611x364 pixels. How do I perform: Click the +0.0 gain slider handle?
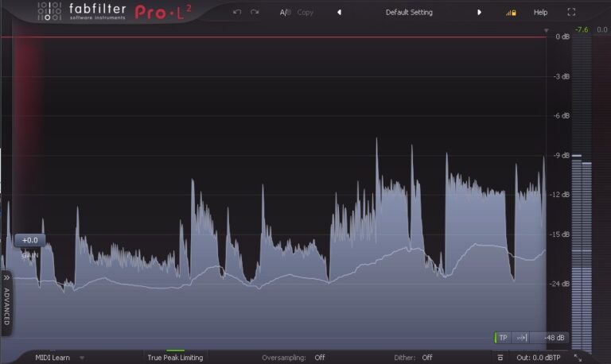[30, 240]
